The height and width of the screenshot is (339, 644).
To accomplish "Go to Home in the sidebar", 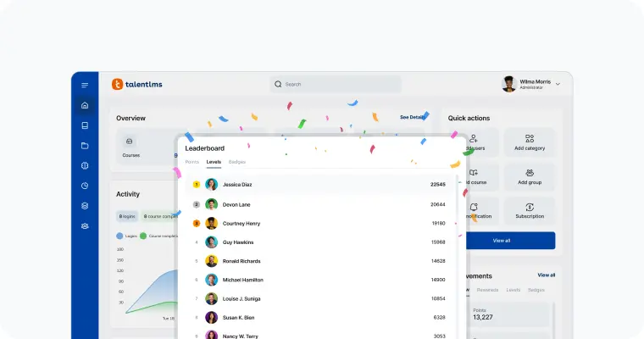I will (85, 105).
